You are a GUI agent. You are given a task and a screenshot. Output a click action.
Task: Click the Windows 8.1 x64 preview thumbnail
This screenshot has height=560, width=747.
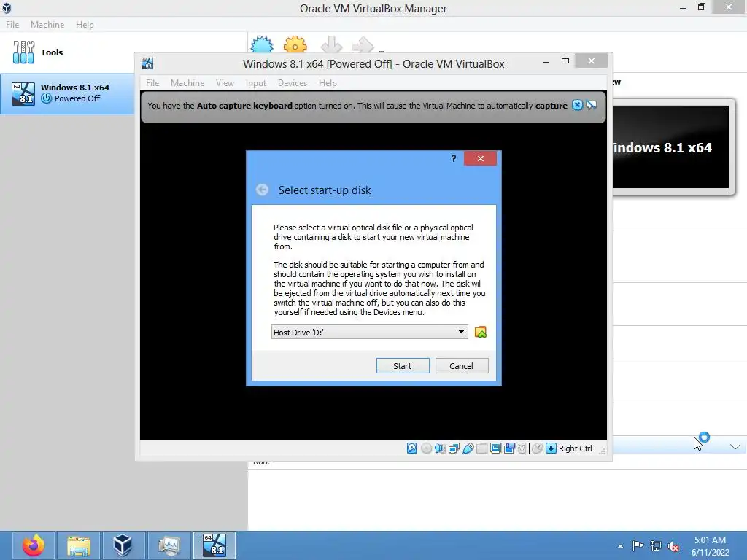(671, 147)
